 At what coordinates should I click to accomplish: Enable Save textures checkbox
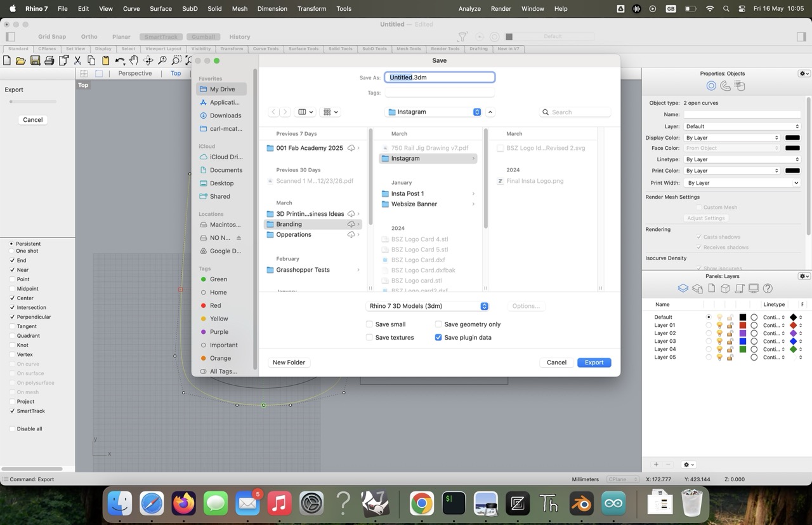pos(369,338)
